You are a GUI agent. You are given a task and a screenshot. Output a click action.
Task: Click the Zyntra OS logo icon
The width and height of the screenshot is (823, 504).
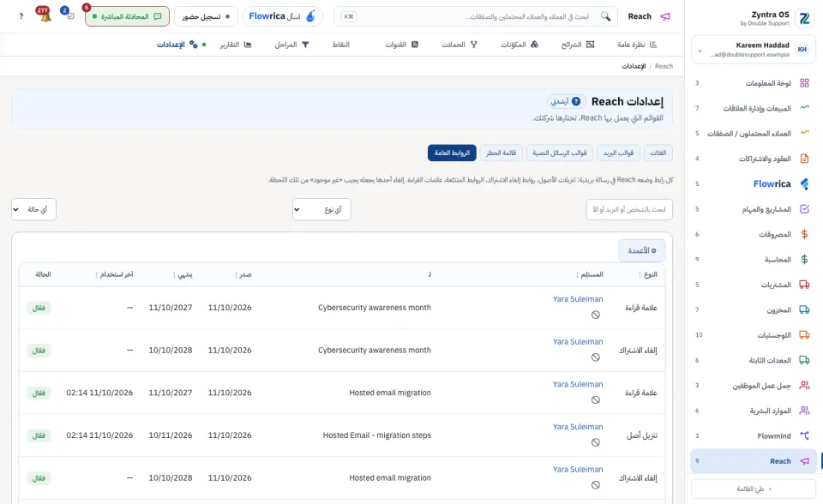point(804,18)
